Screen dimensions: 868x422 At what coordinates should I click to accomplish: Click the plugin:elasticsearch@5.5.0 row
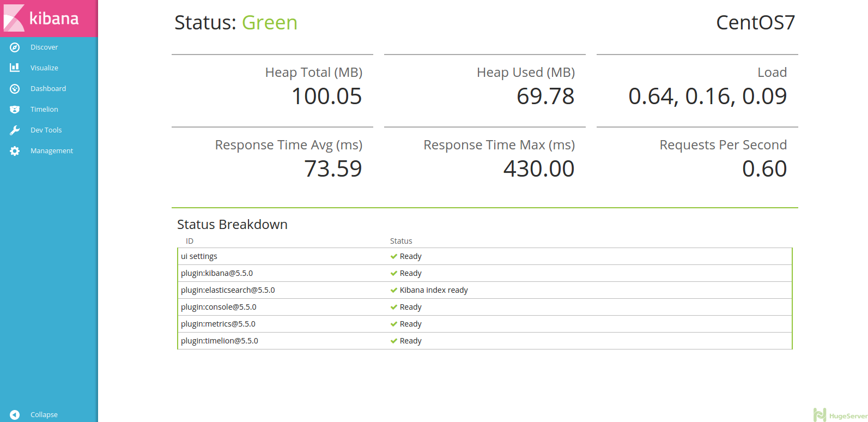(228, 290)
